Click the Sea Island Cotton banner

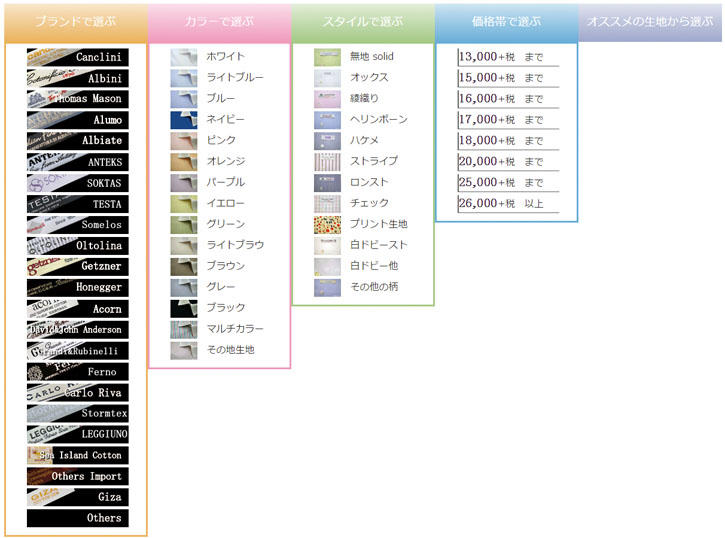coord(76,455)
